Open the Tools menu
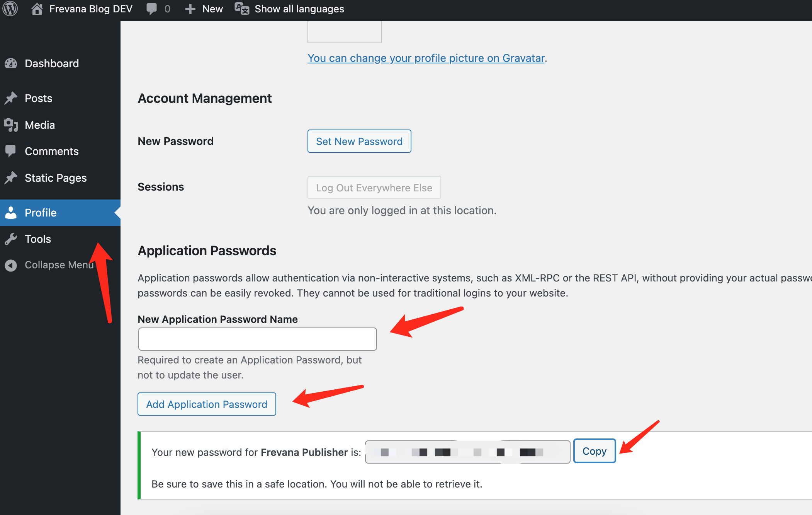 pyautogui.click(x=60, y=239)
